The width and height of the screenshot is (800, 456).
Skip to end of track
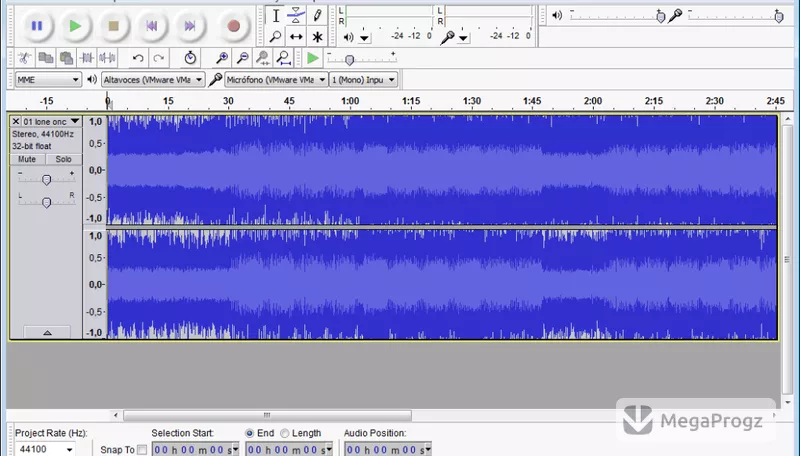point(190,26)
